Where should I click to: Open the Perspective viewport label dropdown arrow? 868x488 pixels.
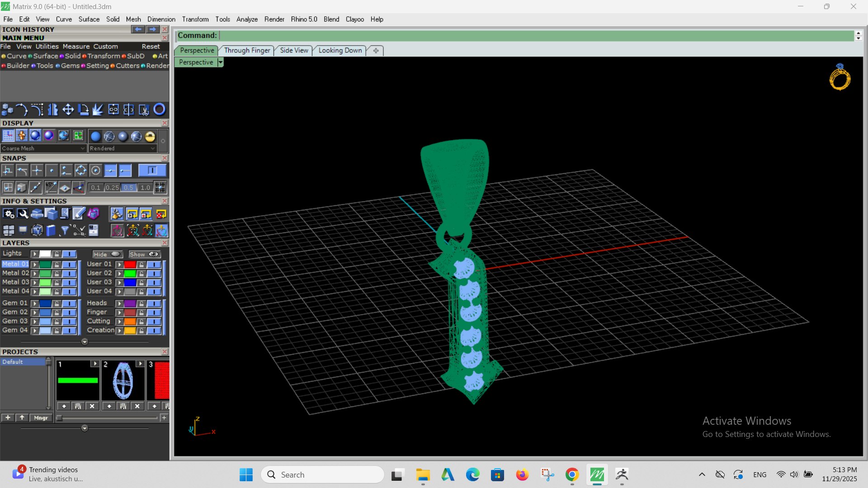[221, 62]
